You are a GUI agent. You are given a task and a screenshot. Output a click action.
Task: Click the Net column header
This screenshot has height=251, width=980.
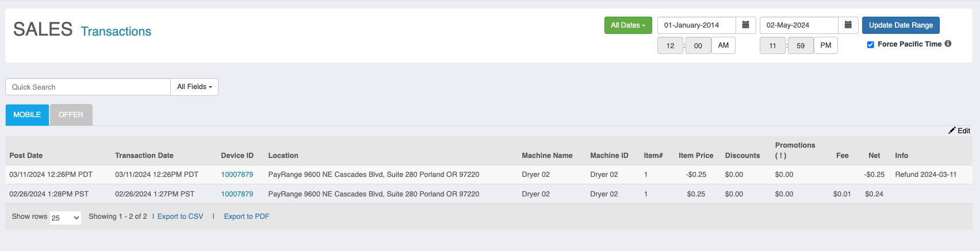click(874, 156)
